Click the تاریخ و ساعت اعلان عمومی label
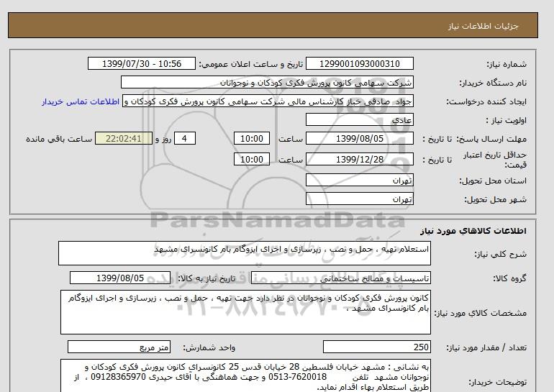This screenshot has height=392, width=554. (x=251, y=64)
